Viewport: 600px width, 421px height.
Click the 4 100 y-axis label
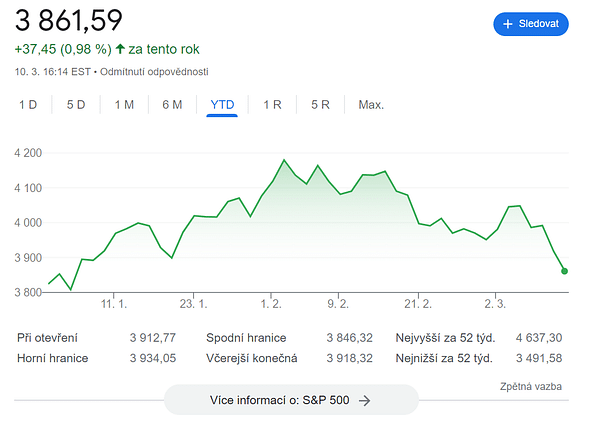click(28, 188)
